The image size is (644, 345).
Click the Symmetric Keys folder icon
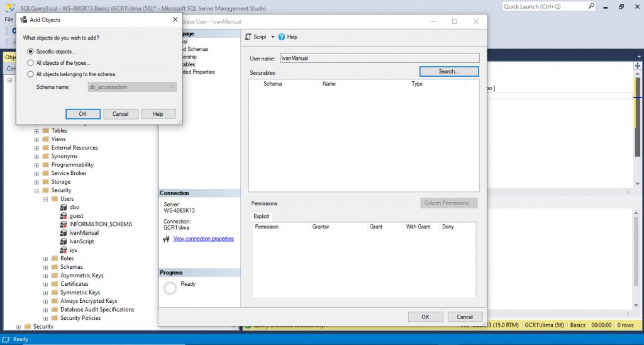coord(55,292)
